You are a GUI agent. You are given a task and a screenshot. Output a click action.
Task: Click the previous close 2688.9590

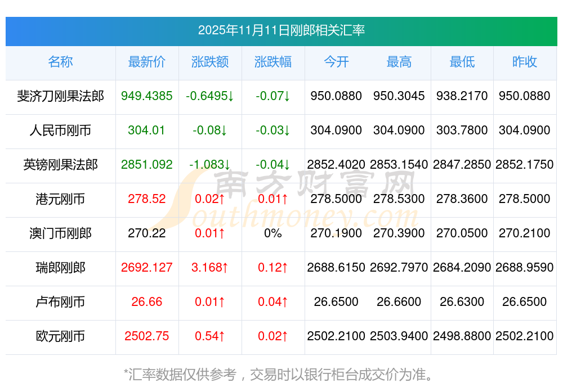[525, 267]
